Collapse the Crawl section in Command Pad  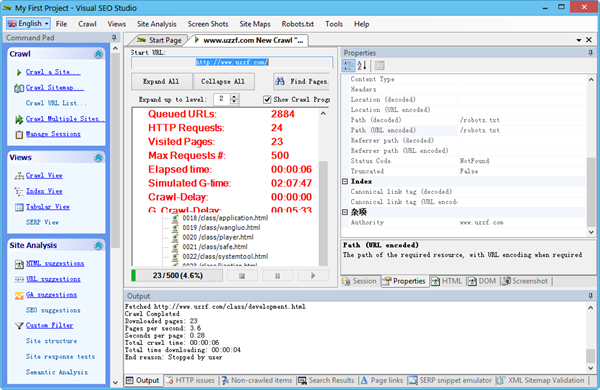tap(98, 54)
